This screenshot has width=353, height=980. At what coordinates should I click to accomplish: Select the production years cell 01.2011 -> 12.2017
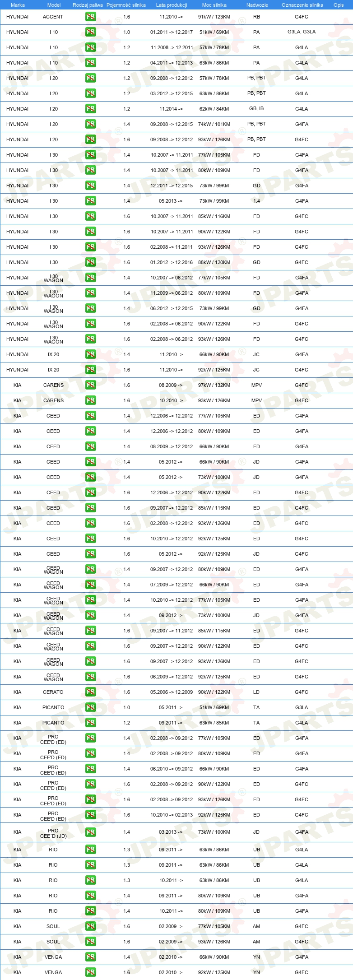point(172,32)
